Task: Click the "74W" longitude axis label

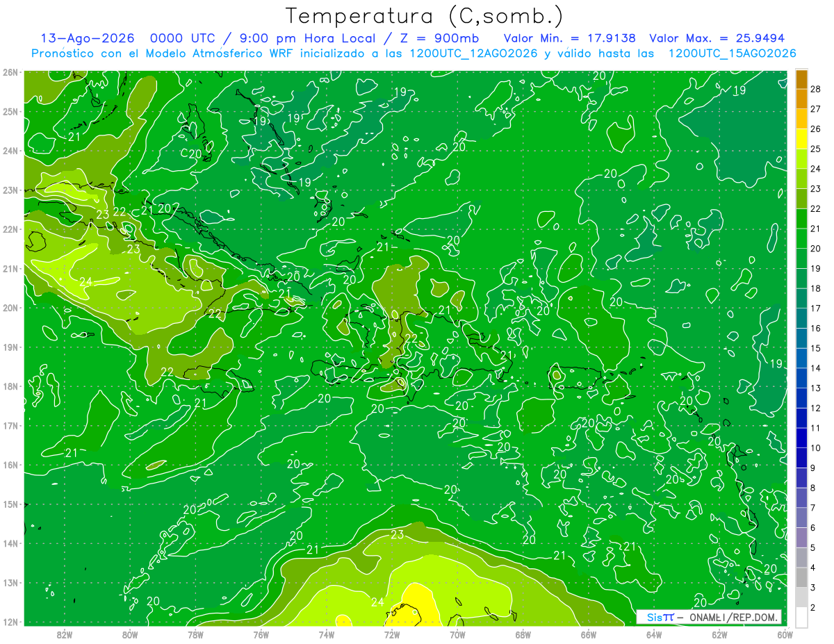Action: click(327, 634)
